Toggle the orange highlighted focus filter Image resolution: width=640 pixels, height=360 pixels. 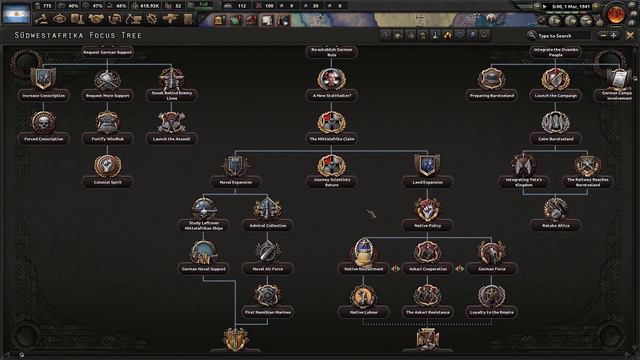[x=448, y=36]
